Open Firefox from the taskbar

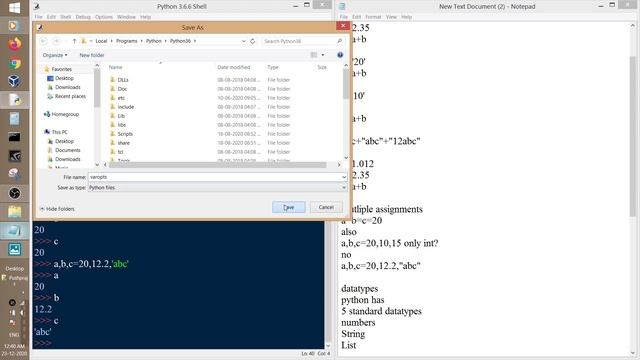click(x=14, y=44)
